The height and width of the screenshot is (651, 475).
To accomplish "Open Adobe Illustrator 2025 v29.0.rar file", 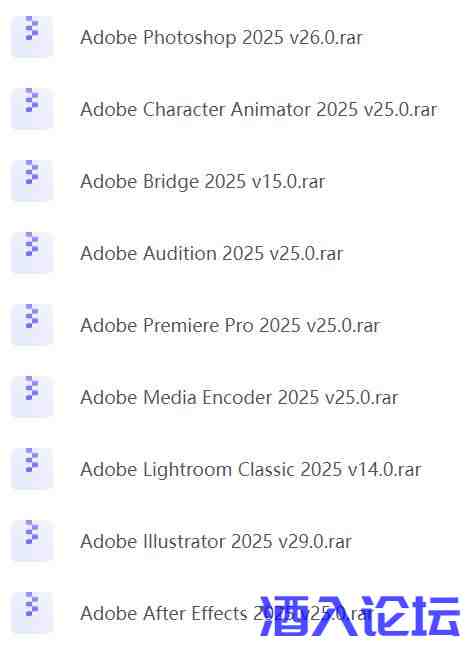I will coord(216,542).
